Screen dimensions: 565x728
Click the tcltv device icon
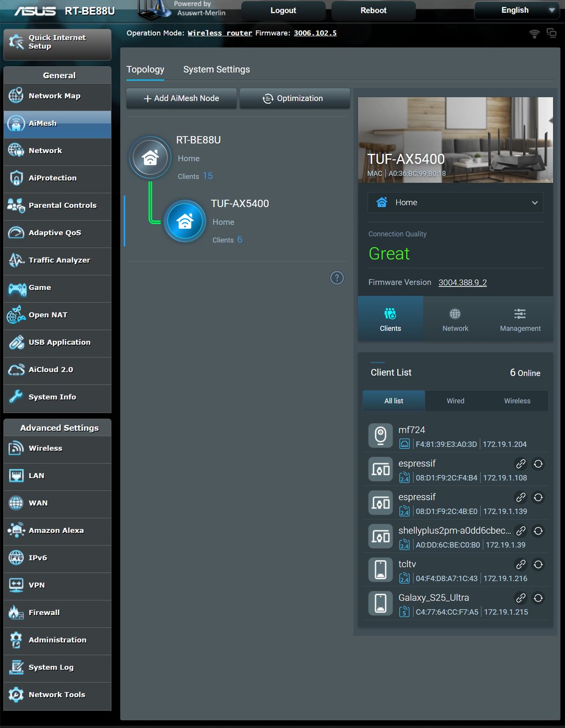tap(380, 570)
